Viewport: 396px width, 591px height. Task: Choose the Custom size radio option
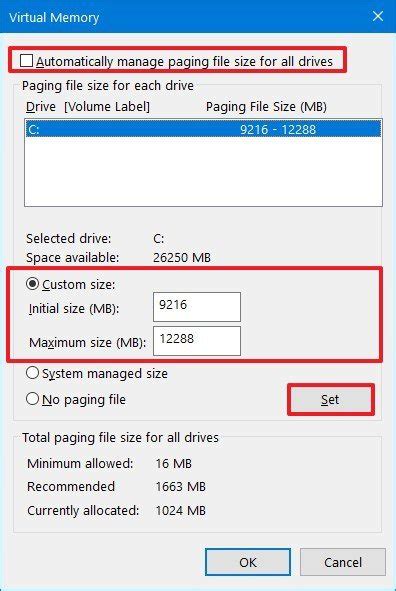point(32,284)
